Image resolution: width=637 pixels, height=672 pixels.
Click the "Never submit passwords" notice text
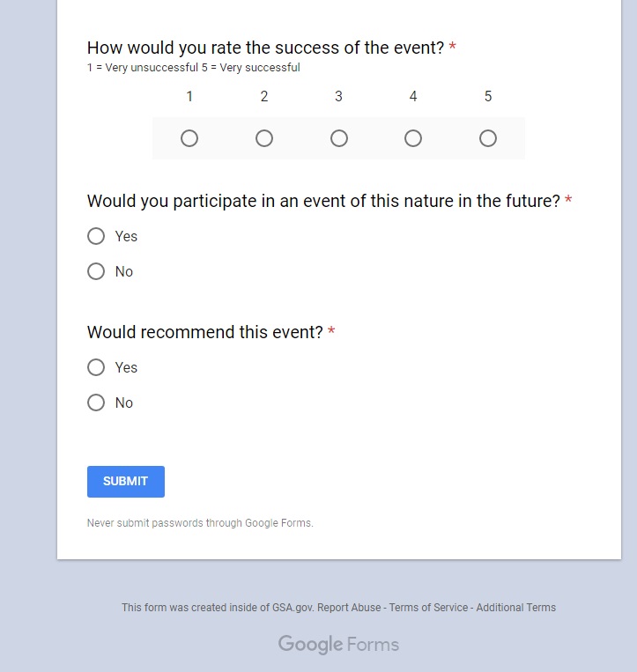click(200, 523)
